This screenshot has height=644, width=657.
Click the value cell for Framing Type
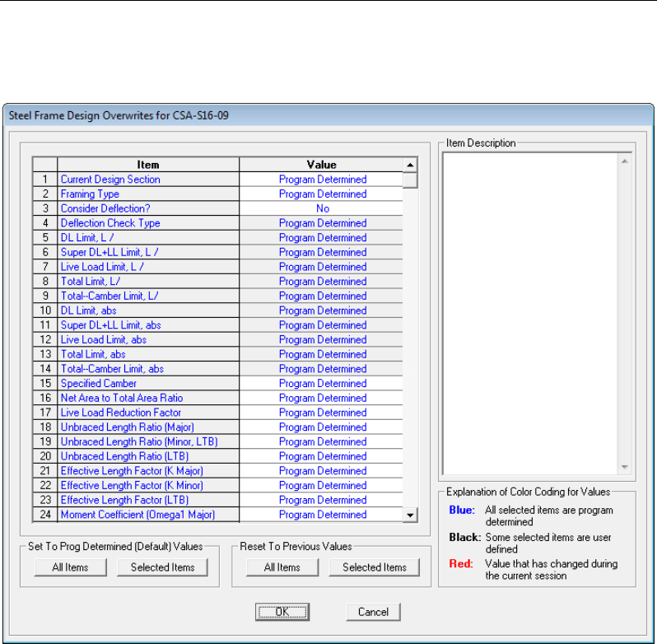[x=321, y=194]
